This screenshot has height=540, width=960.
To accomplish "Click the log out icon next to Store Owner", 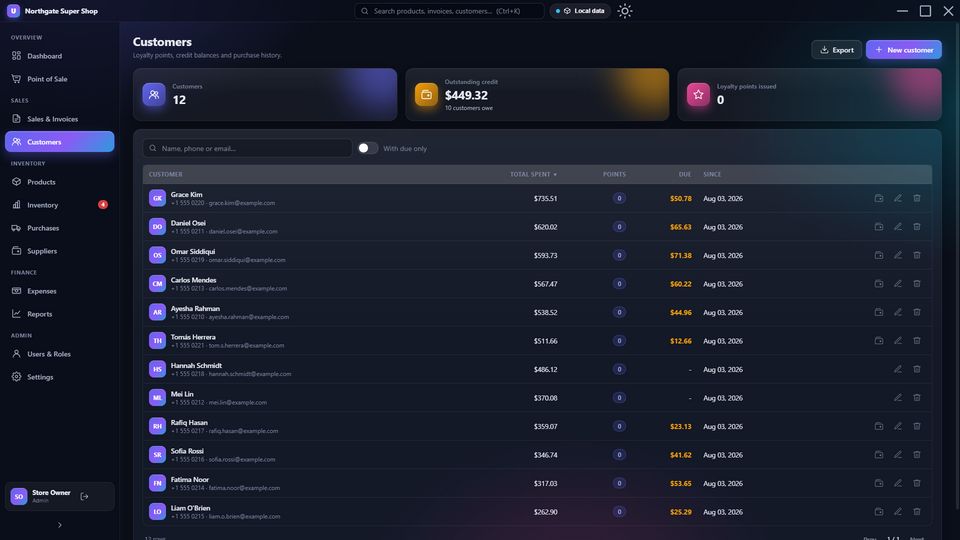I will [84, 497].
